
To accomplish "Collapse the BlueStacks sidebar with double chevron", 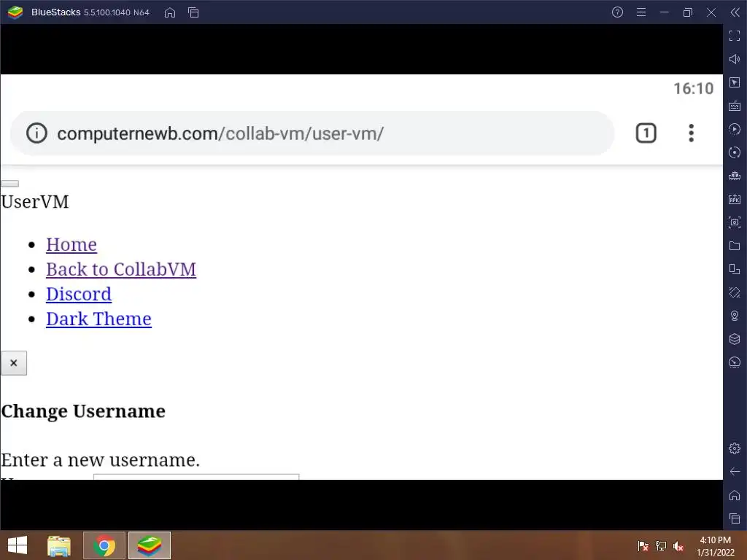I will [x=735, y=12].
